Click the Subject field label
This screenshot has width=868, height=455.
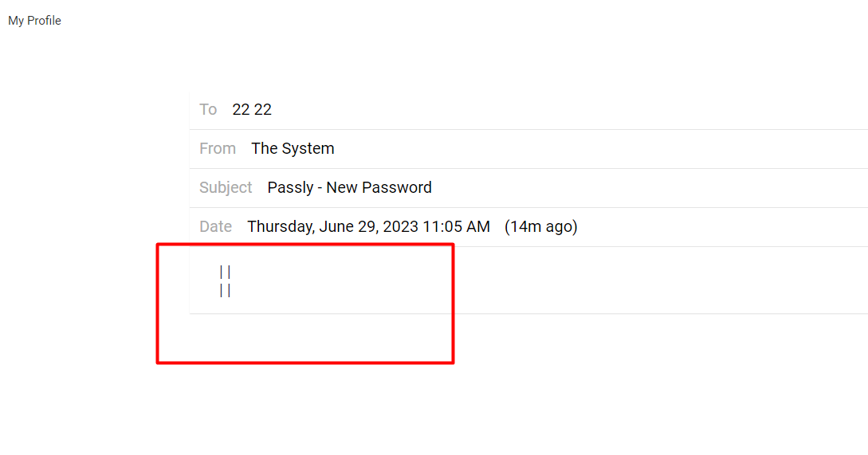(x=226, y=188)
